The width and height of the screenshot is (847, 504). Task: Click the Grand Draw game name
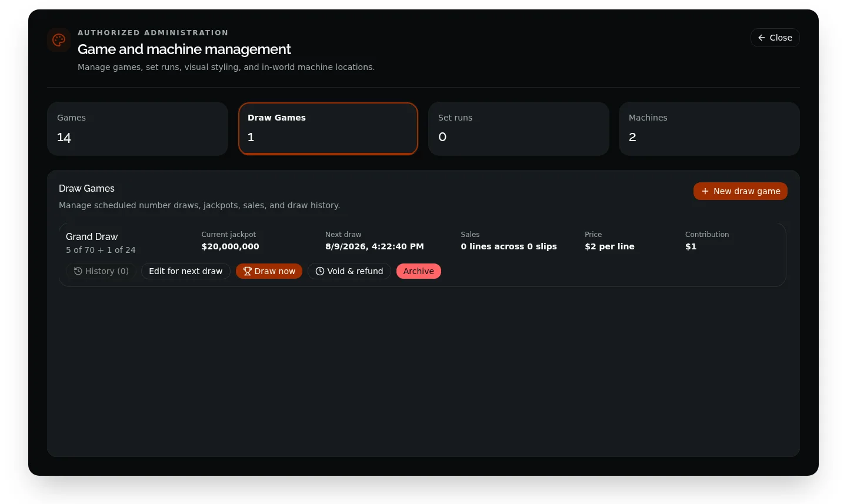tap(92, 236)
